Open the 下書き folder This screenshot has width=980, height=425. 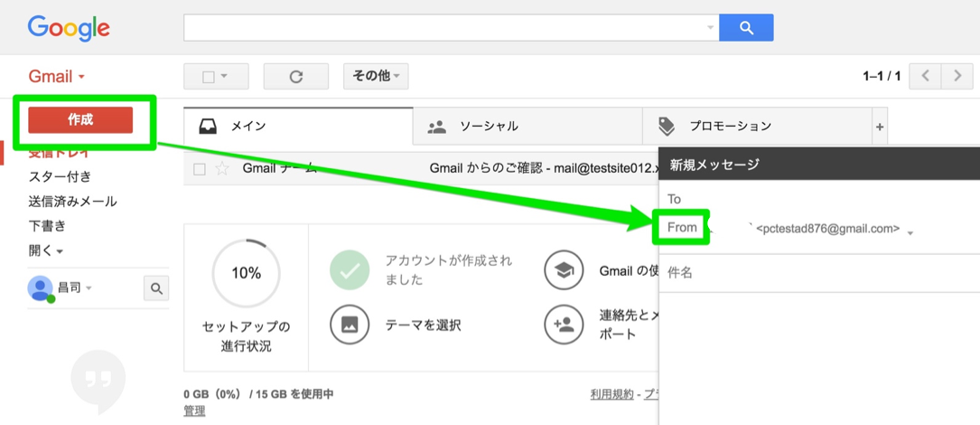(x=47, y=226)
